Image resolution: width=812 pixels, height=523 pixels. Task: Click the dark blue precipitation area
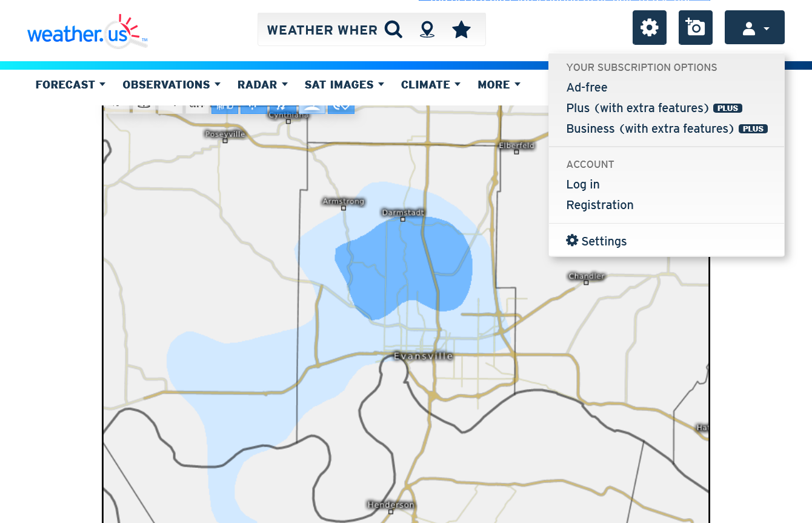pyautogui.click(x=403, y=267)
